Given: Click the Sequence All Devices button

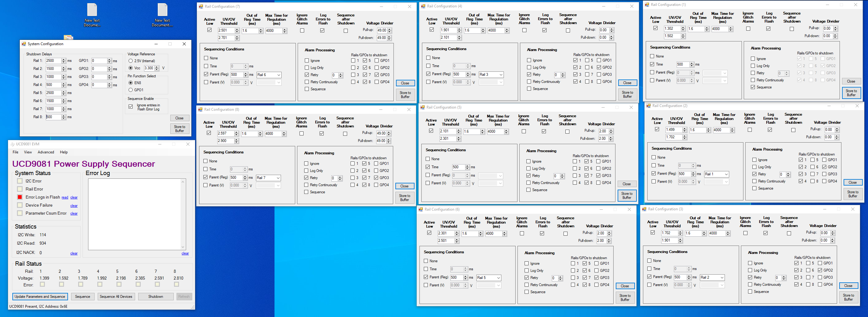Looking at the screenshot, I should tap(116, 297).
